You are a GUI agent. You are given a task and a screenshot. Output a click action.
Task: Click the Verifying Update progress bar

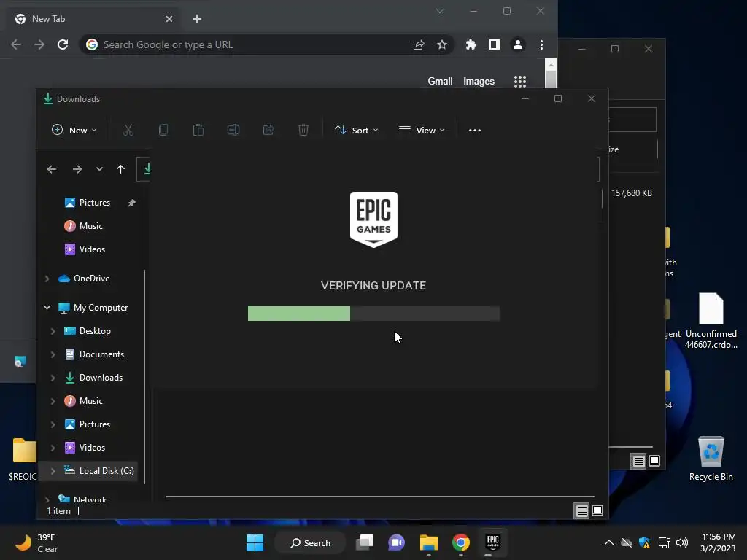pos(373,314)
